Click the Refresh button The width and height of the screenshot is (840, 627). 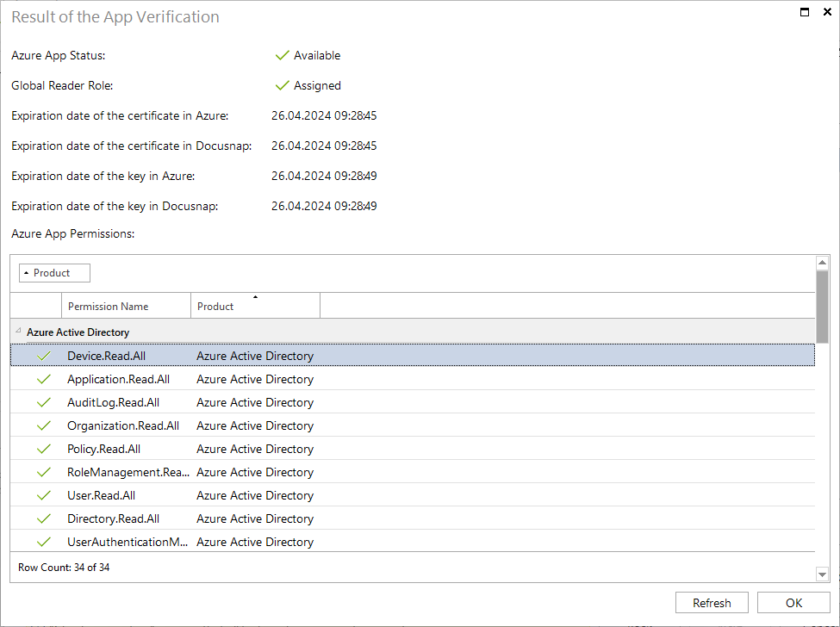(712, 602)
